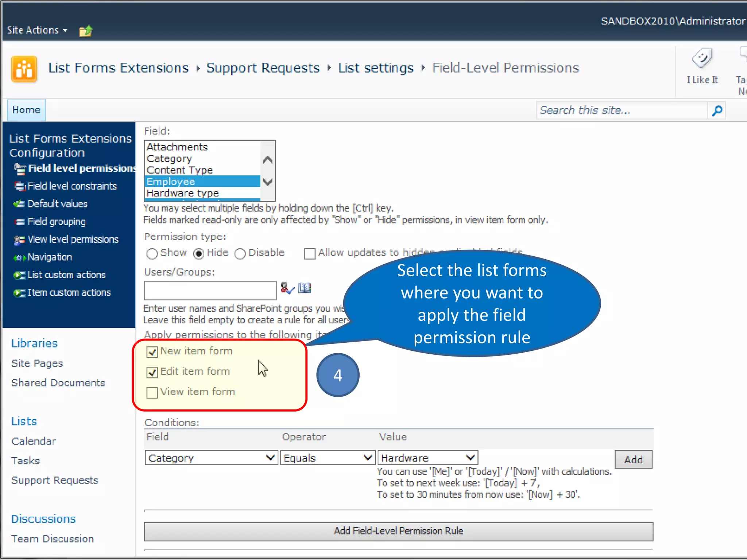Open Team Discussion link
Image resolution: width=747 pixels, height=560 pixels.
(x=53, y=539)
